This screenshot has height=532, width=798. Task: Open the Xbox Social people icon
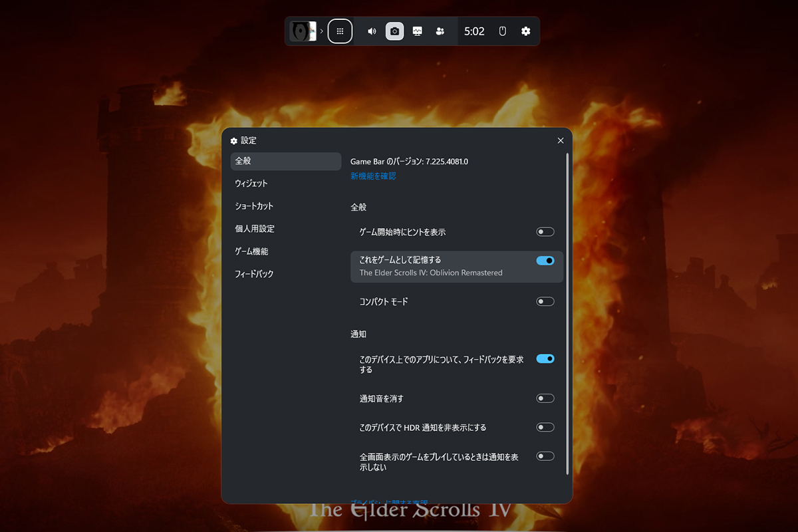click(x=440, y=31)
